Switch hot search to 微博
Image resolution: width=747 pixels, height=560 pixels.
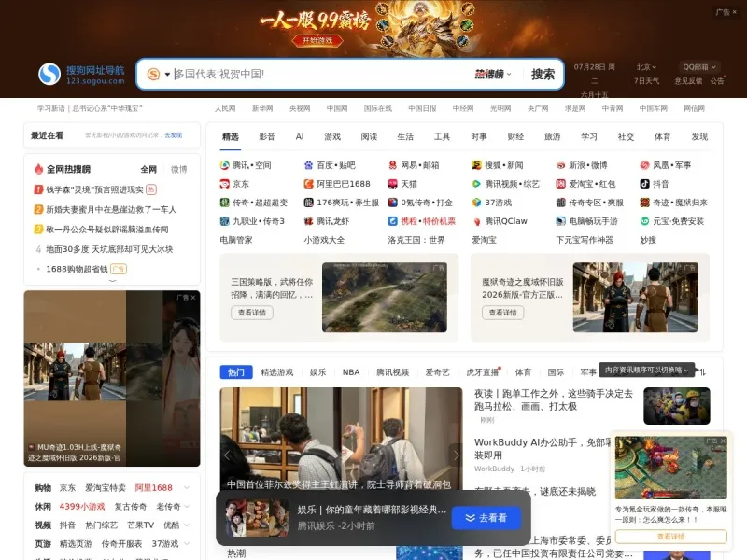point(178,169)
